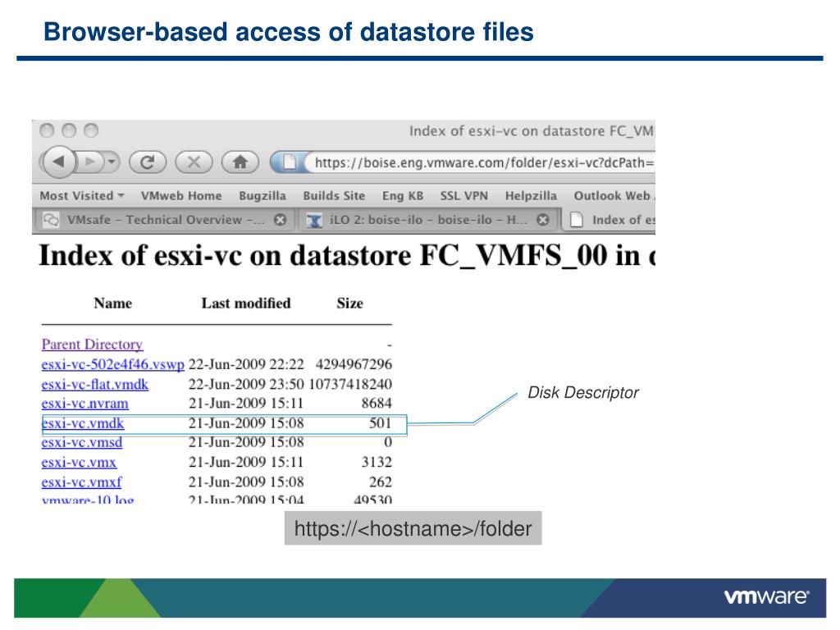Close the iLO 2 boise-ilo tab
Viewport: 840px width, 630px height.
(543, 220)
